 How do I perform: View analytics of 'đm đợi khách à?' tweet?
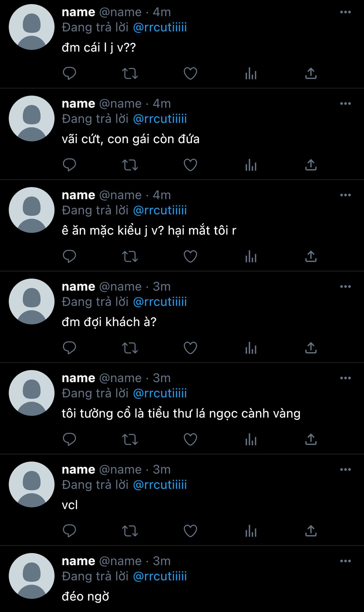click(251, 348)
